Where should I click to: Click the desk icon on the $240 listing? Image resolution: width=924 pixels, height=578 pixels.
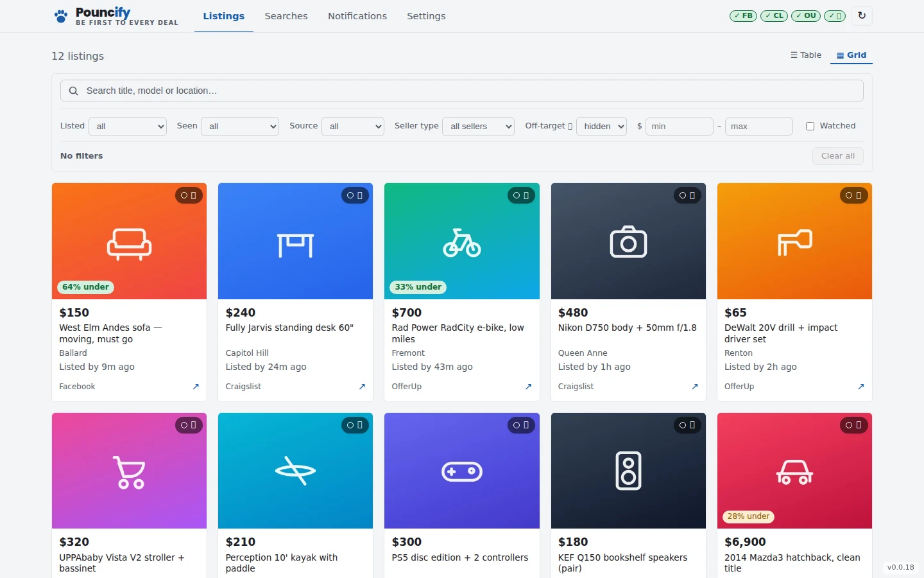(295, 245)
